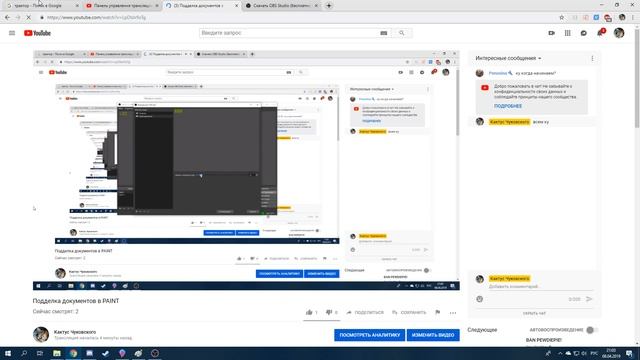Screen dimensions: 640x360
Task: Send the chat message arrow
Action: click(x=589, y=299)
